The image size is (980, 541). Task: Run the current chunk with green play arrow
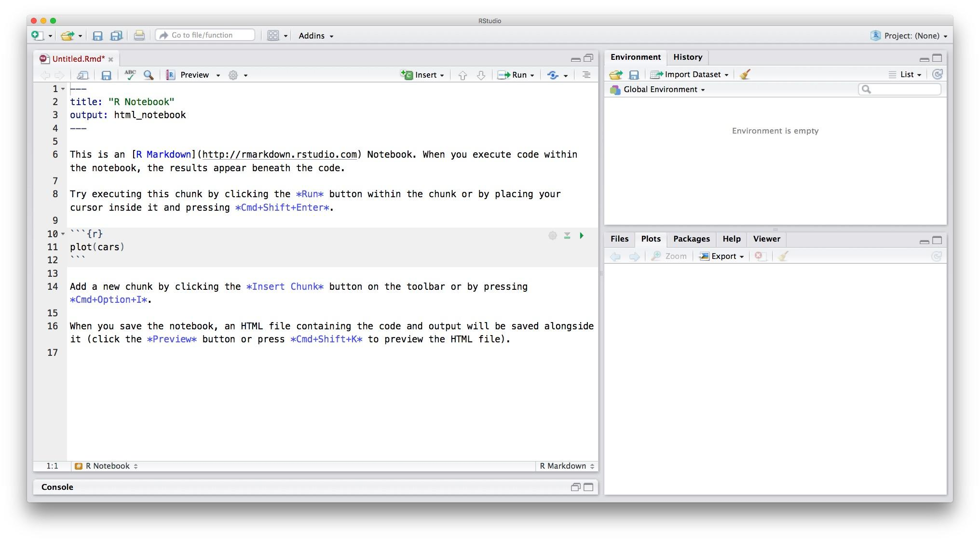[582, 236]
